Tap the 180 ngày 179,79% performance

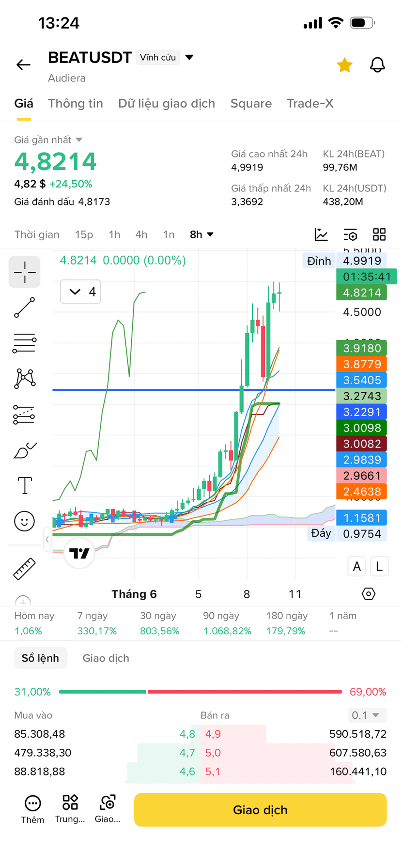pyautogui.click(x=287, y=623)
